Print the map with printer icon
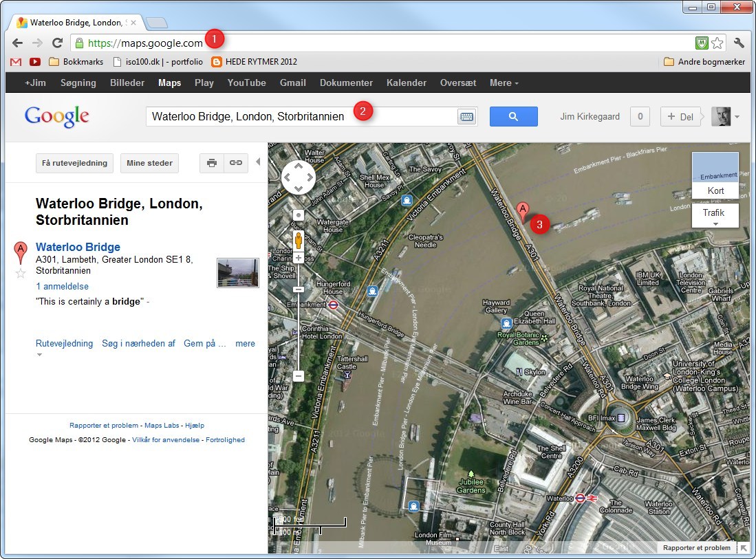The image size is (756, 559). [x=212, y=163]
